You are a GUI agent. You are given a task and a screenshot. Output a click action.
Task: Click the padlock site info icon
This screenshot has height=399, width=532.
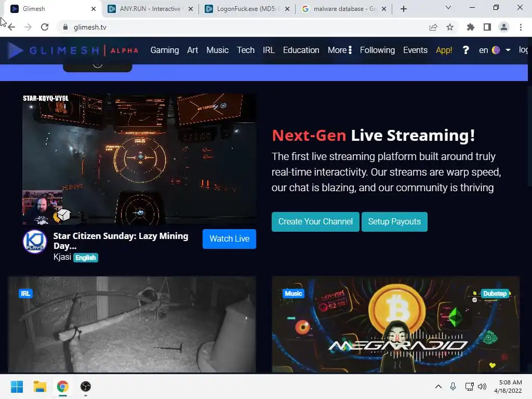point(65,27)
